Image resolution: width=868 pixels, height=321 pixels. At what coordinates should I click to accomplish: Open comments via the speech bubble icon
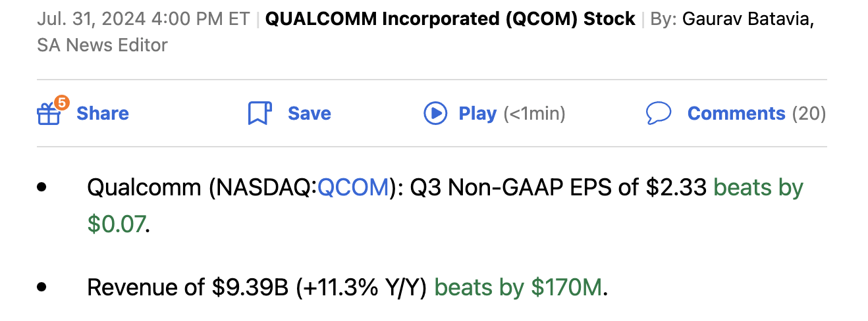click(659, 113)
